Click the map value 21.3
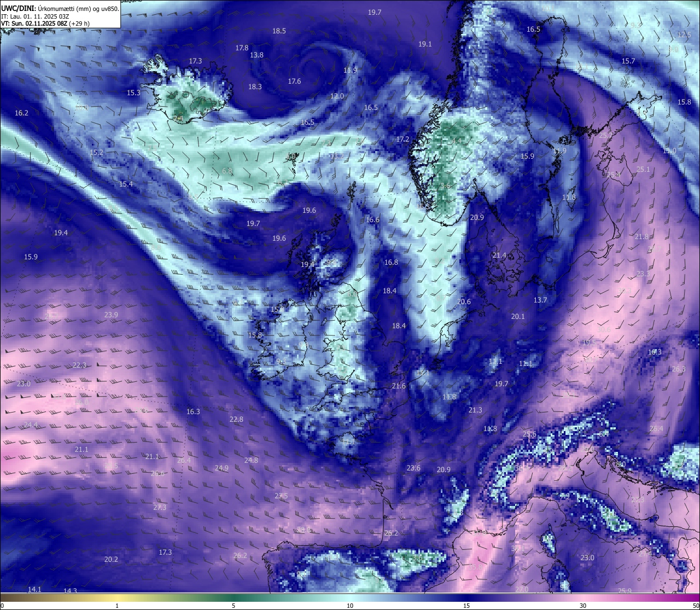Image resolution: width=700 pixels, height=610 pixels. [475, 410]
